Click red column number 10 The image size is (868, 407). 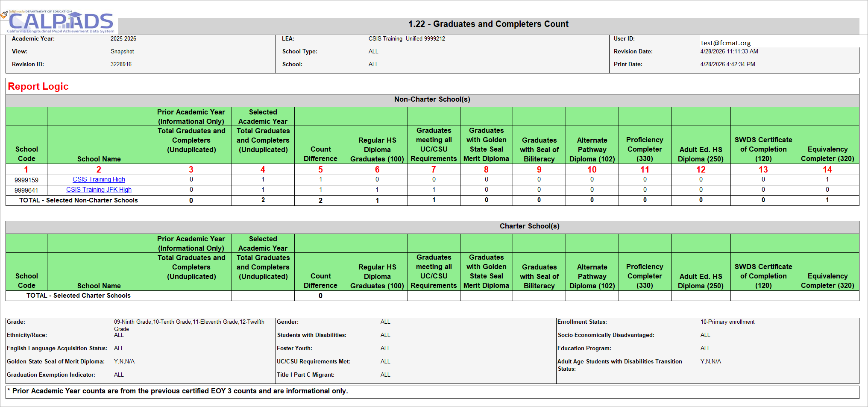(x=592, y=170)
